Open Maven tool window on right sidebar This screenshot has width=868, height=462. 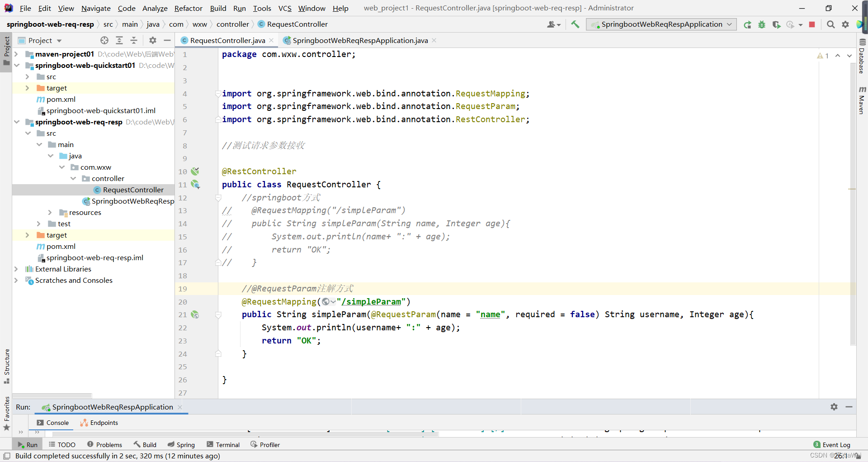pos(862,100)
